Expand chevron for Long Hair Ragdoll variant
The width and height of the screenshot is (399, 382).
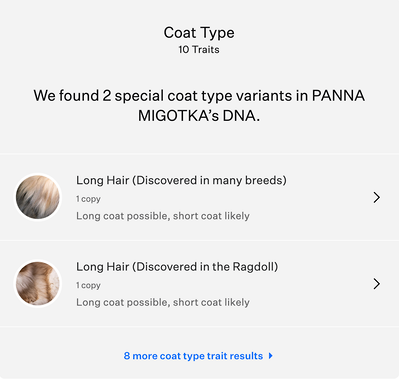pyautogui.click(x=377, y=284)
